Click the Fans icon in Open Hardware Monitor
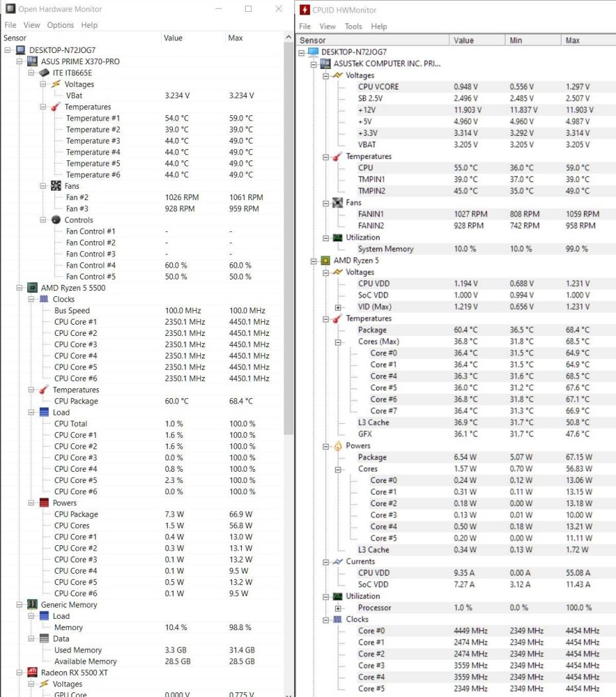This screenshot has width=616, height=697. (56, 186)
